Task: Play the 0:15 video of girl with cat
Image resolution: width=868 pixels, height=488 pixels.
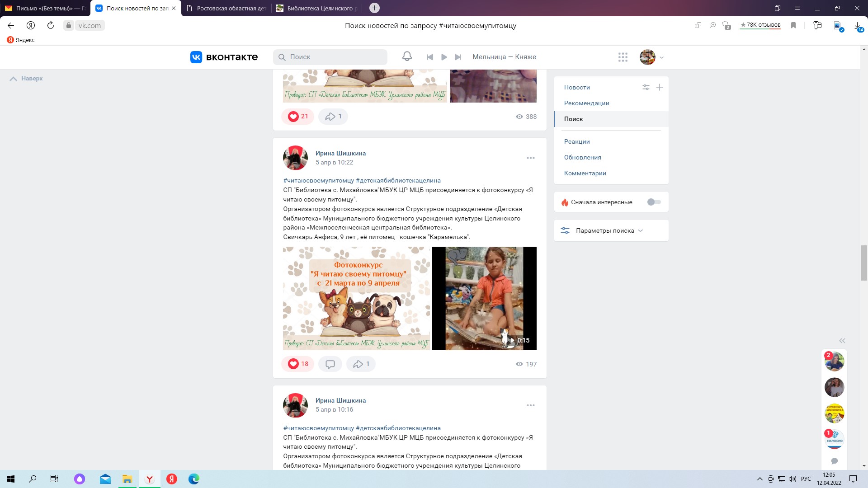Action: click(484, 298)
